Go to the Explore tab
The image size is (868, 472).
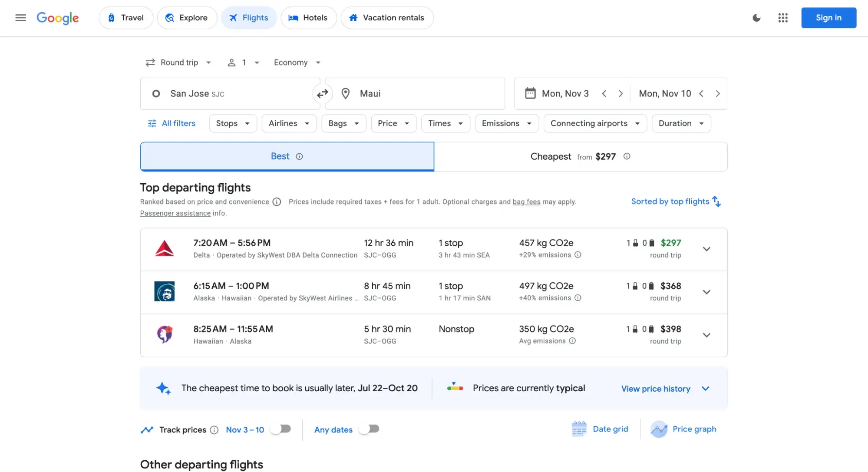187,18
